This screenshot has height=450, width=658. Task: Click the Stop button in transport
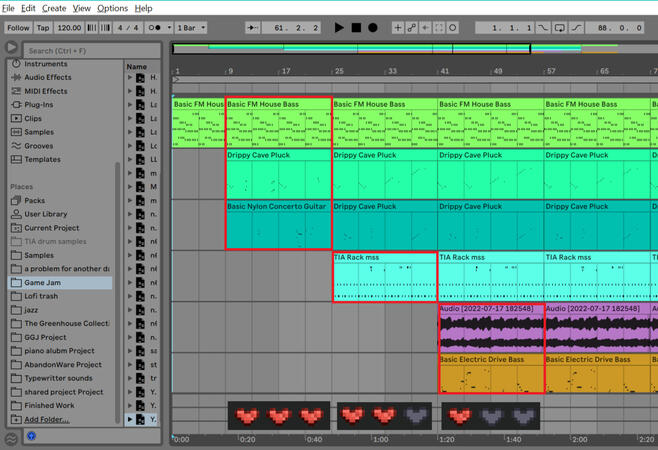tap(356, 28)
